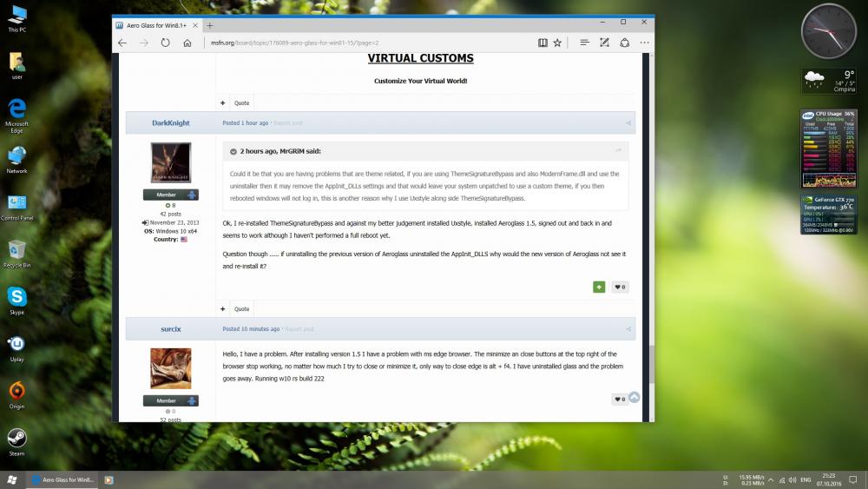
Task: Click Quote under DarkKnight's post
Action: [241, 308]
